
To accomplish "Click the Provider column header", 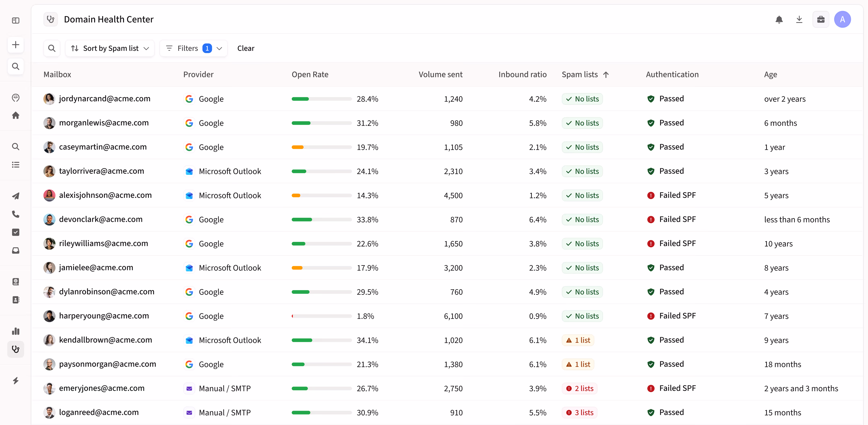I will coord(198,74).
